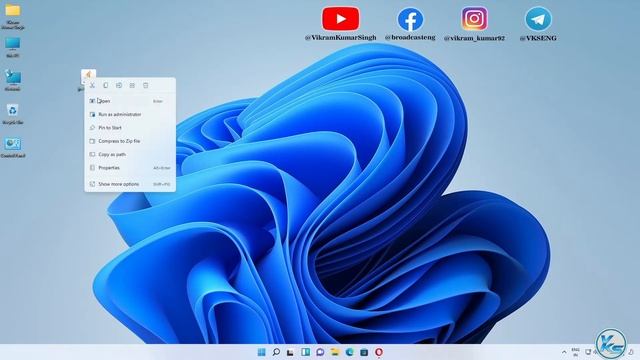Image resolution: width=640 pixels, height=360 pixels.
Task: Launch Microsoft Edge from the taskbar
Action: pyautogui.click(x=349, y=352)
